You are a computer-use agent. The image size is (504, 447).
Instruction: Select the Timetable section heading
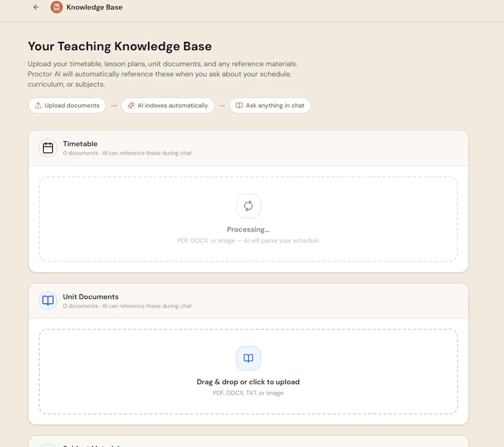[80, 144]
